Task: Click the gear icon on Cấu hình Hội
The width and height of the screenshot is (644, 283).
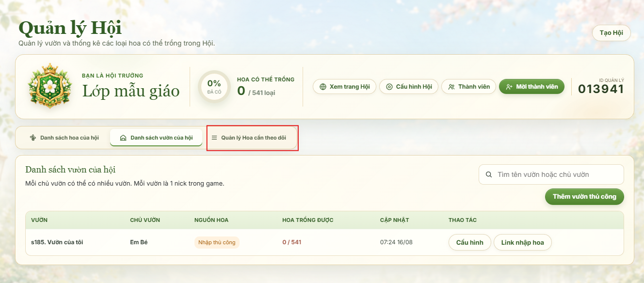Action: [x=389, y=87]
